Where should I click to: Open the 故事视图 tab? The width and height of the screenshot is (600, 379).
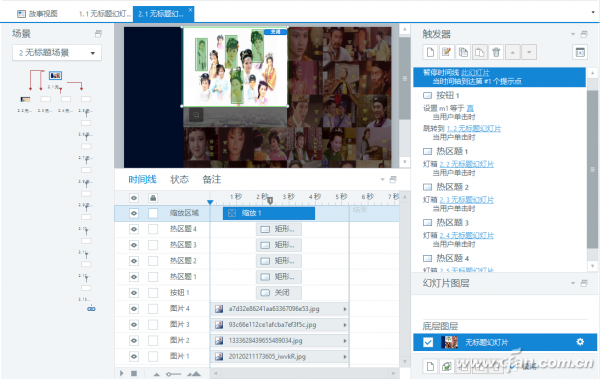[37, 14]
